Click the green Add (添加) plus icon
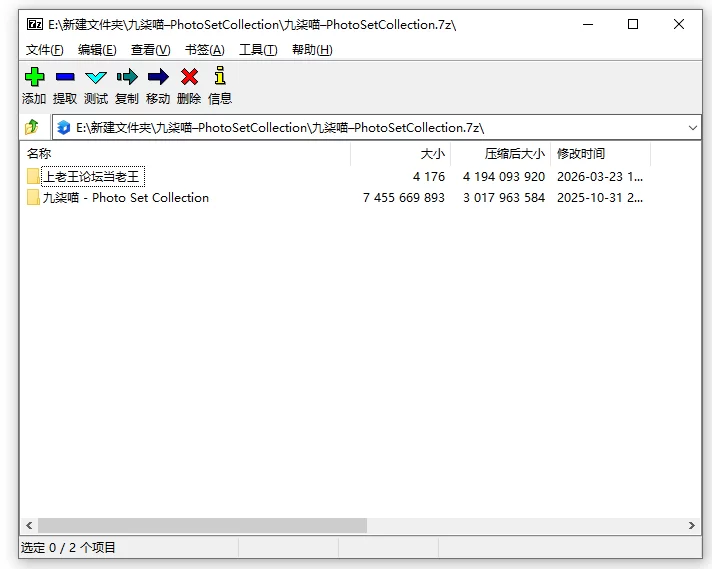Screen dimensions: 712x569 [x=34, y=77]
